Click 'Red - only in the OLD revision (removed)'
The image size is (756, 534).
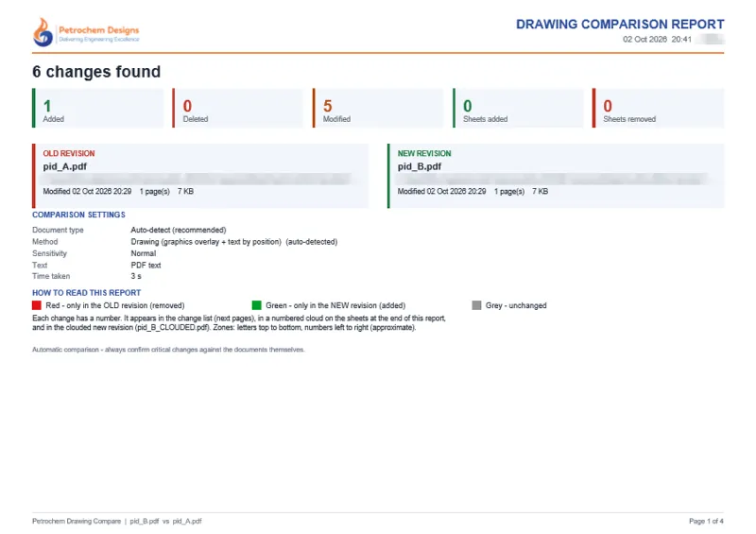point(115,305)
